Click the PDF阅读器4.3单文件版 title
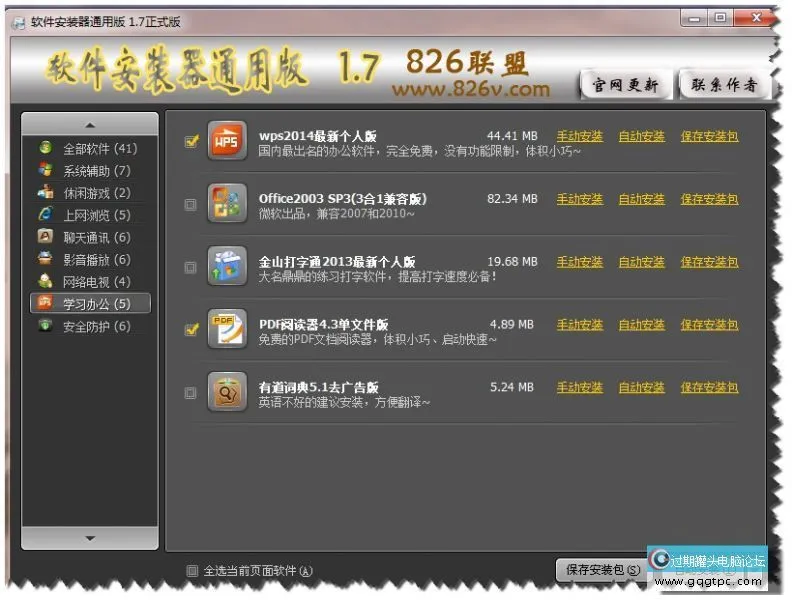The width and height of the screenshot is (792, 600). pyautogui.click(x=323, y=324)
